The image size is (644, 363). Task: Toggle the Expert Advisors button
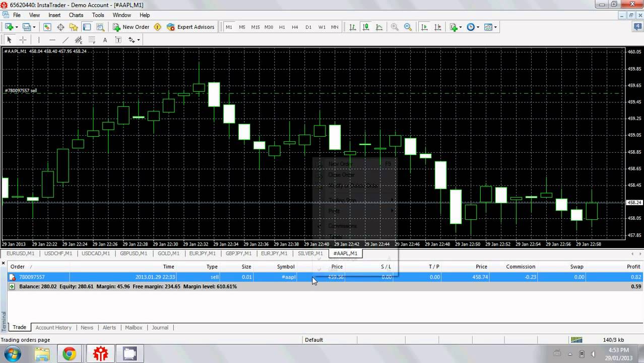point(190,27)
